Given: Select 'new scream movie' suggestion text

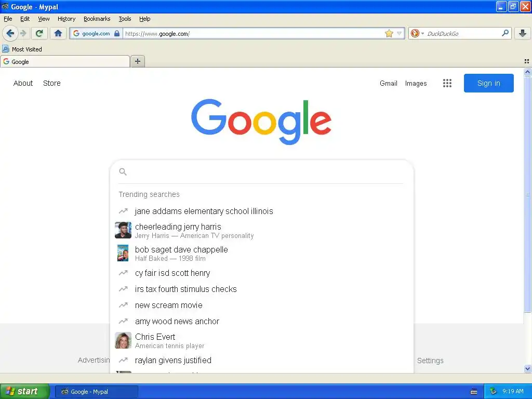Looking at the screenshot, I should (x=169, y=305).
